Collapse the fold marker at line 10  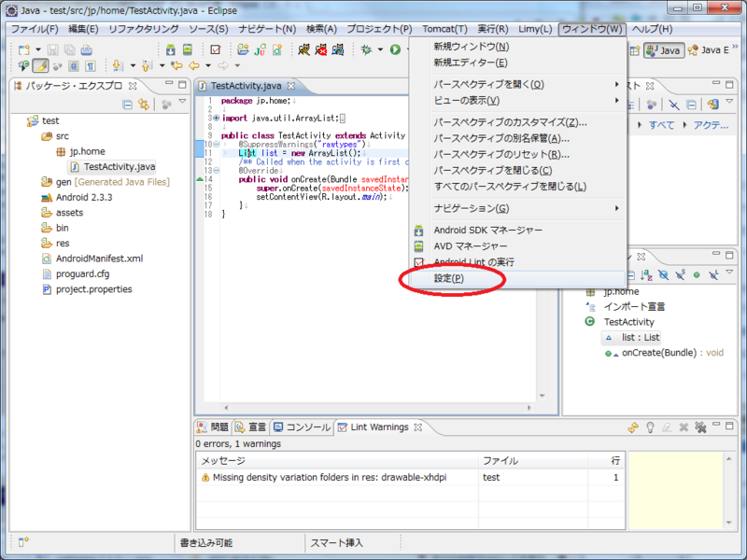coord(217,144)
